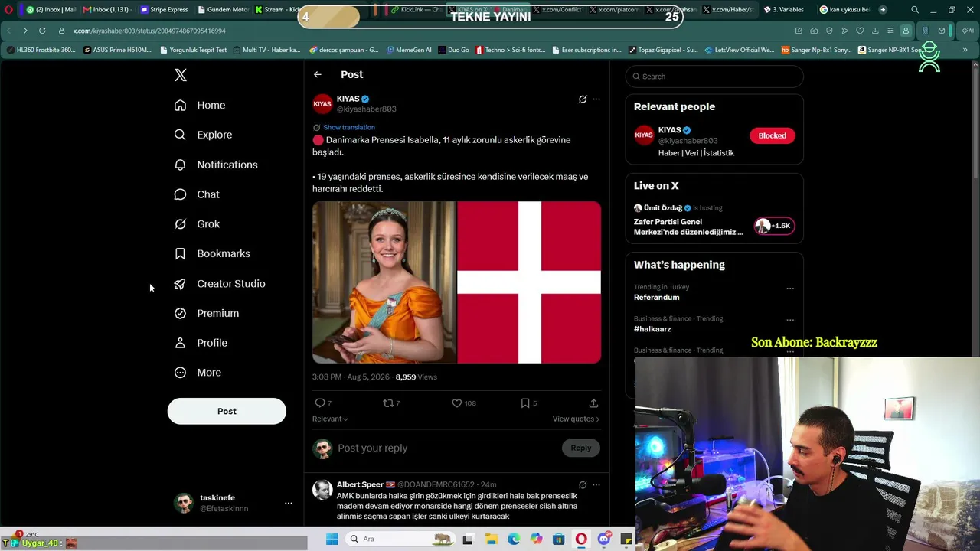This screenshot has width=980, height=551.
Task: Reload the page in the browser
Action: (x=42, y=31)
